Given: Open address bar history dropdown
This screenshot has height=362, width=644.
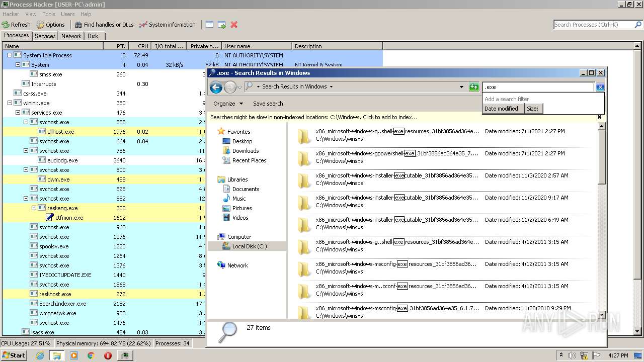Looking at the screenshot, I should [461, 87].
